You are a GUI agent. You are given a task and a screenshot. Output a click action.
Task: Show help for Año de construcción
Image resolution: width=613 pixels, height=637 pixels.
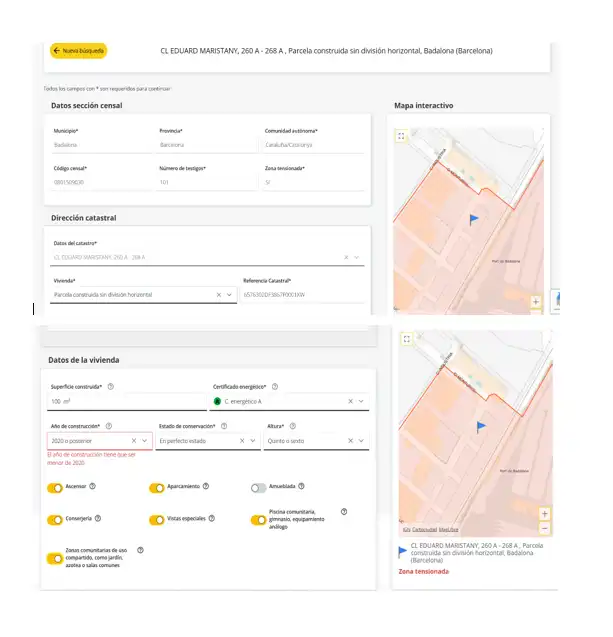108,426
